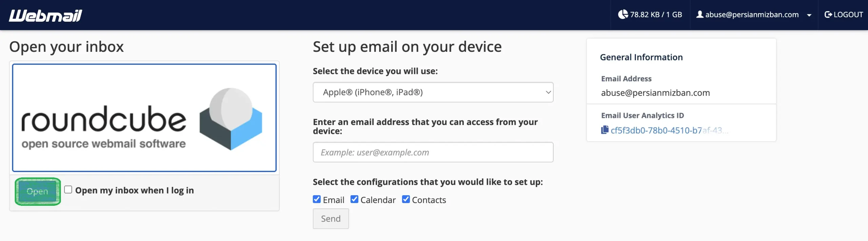Screen dimensions: 868x241
Task: Click the Webmail logo
Action: (45, 15)
